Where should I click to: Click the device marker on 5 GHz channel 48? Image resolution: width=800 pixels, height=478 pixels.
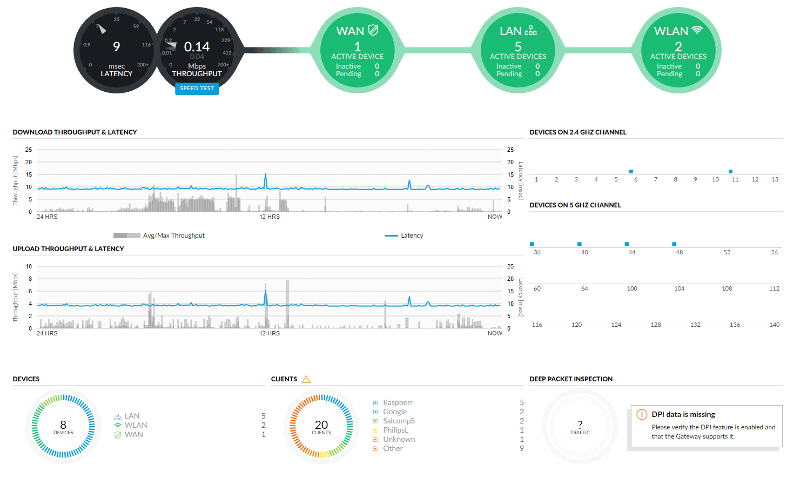(x=674, y=243)
